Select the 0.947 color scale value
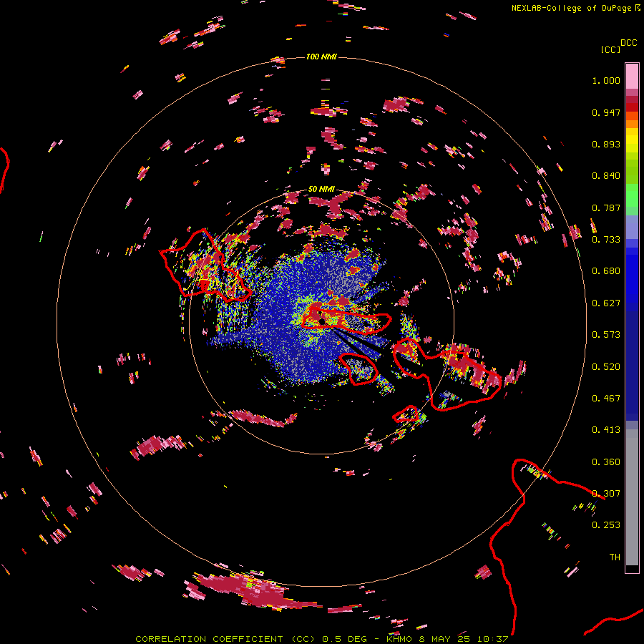 606,112
